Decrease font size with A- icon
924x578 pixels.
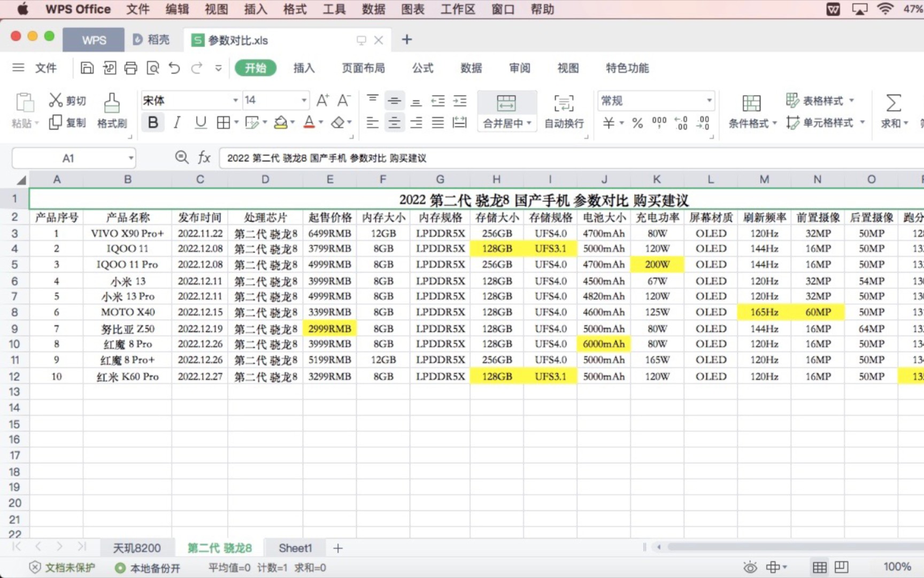[x=344, y=101]
